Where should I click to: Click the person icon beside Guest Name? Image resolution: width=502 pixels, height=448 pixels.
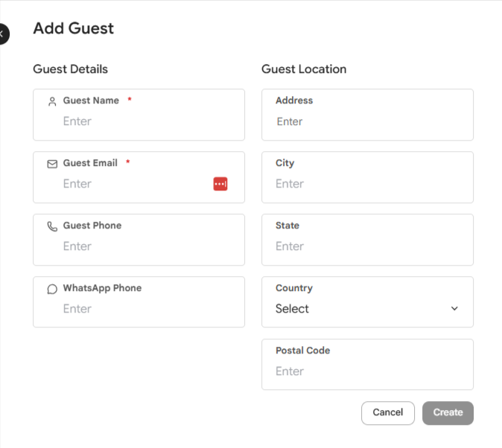pos(52,101)
